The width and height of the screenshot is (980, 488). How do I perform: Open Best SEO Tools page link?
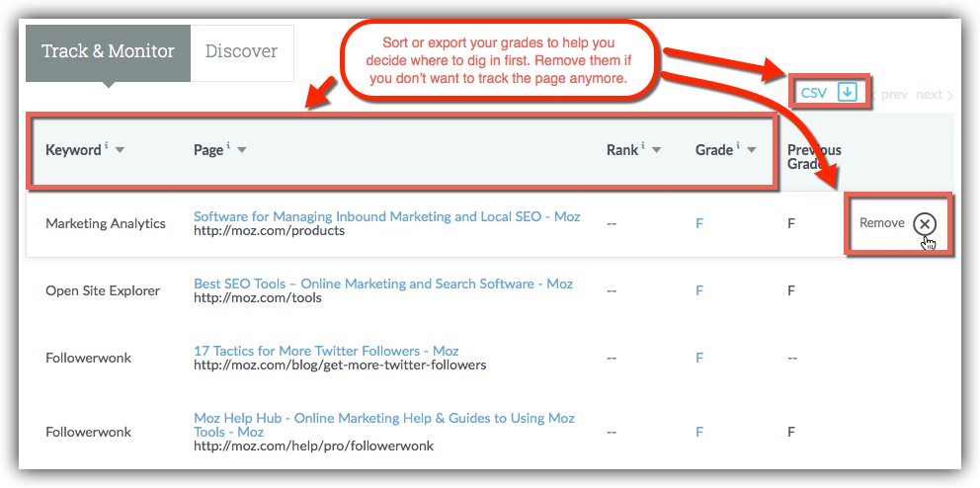pyautogui.click(x=383, y=284)
